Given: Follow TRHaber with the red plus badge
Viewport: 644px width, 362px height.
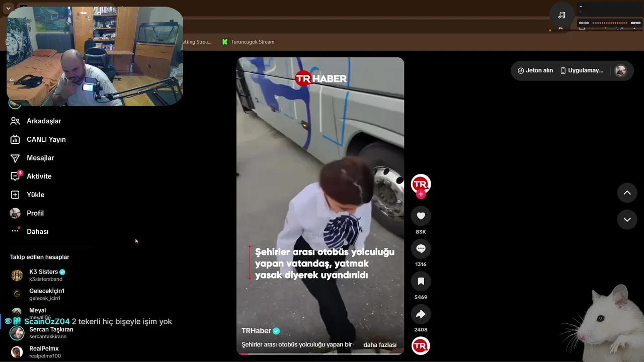Looking at the screenshot, I should 421,195.
